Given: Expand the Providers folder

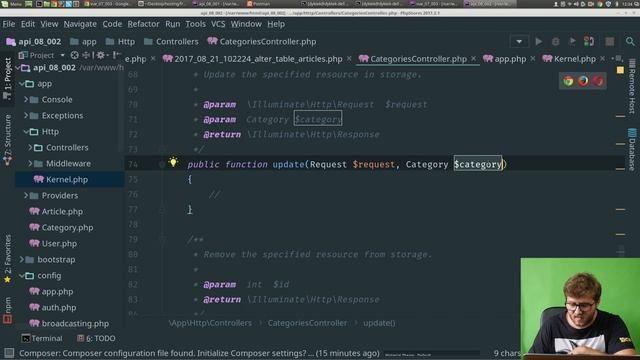Looking at the screenshot, I should (x=26, y=196).
